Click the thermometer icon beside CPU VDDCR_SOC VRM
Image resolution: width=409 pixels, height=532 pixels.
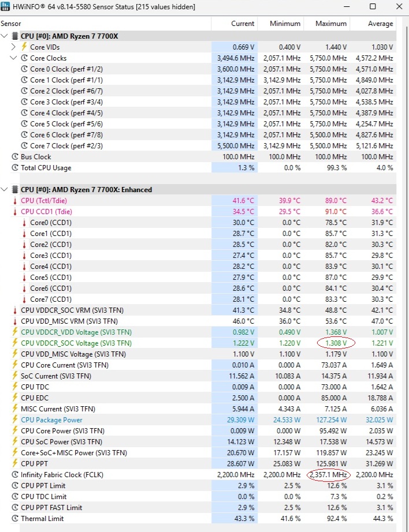pyautogui.click(x=15, y=310)
